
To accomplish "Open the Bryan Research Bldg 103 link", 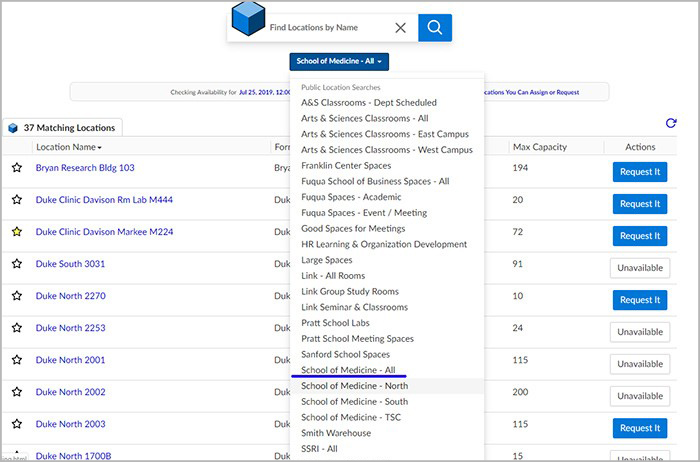I will (85, 168).
